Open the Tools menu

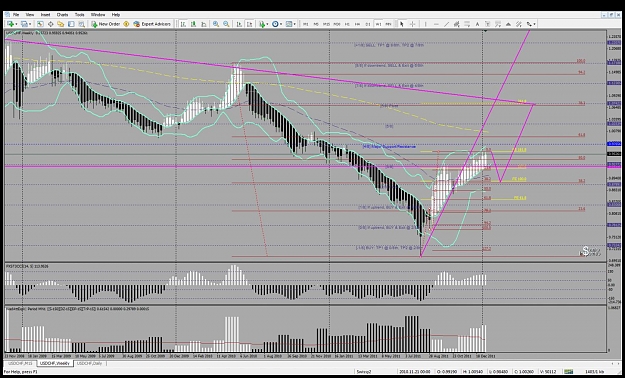tap(79, 14)
